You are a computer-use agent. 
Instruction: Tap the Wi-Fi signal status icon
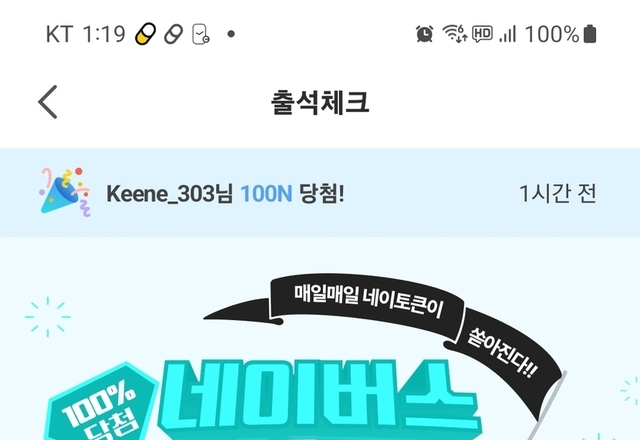click(x=455, y=34)
